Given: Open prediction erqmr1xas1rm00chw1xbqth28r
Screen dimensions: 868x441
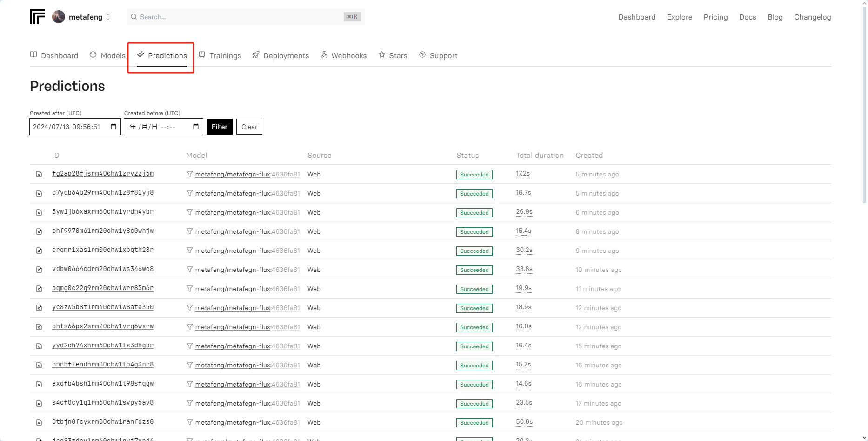Looking at the screenshot, I should click(103, 250).
